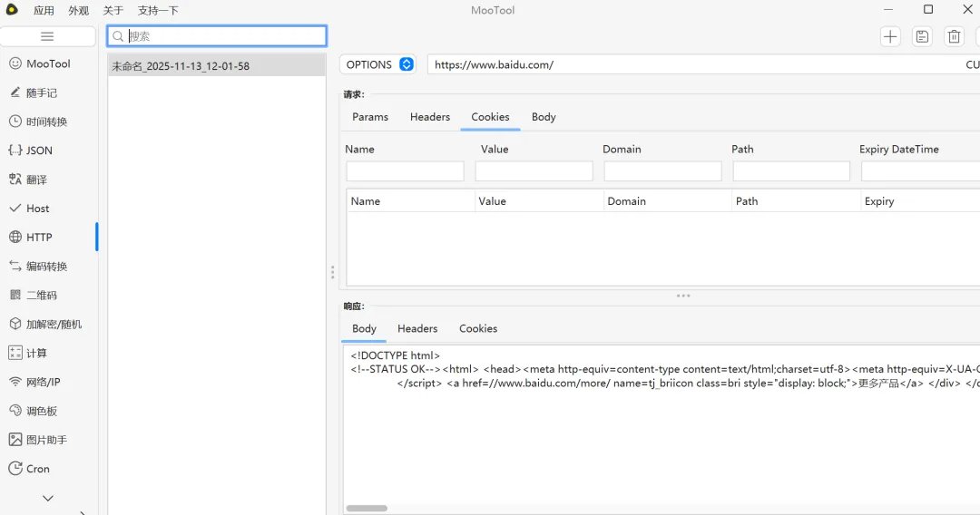Viewport: 980px width, 515px height.
Task: Select the request Cookies tab
Action: coord(490,117)
